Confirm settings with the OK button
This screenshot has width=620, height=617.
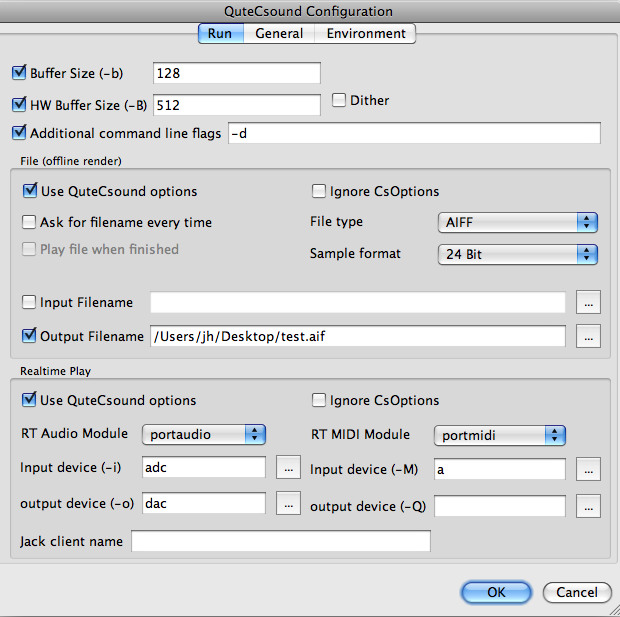tap(496, 592)
